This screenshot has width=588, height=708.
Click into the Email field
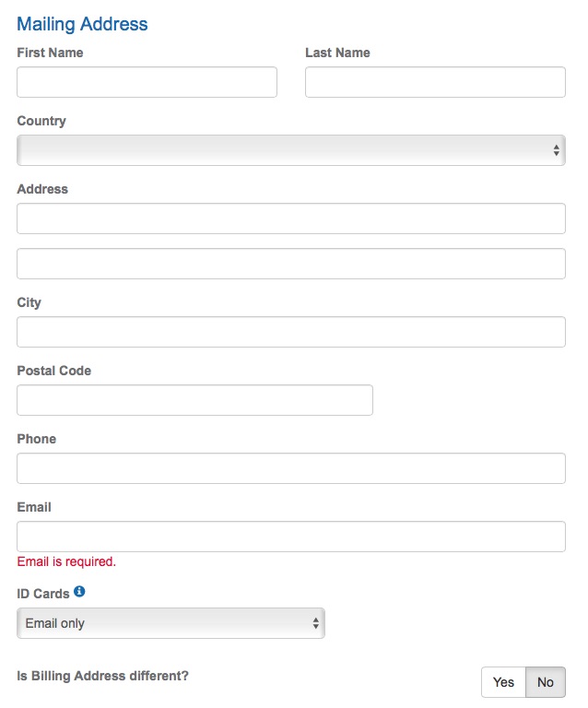(x=291, y=537)
